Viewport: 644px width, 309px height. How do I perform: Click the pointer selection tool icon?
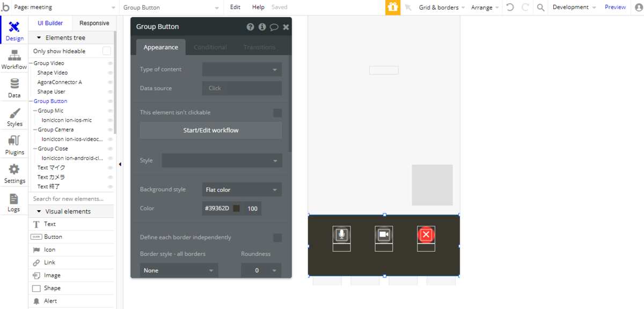tap(408, 8)
